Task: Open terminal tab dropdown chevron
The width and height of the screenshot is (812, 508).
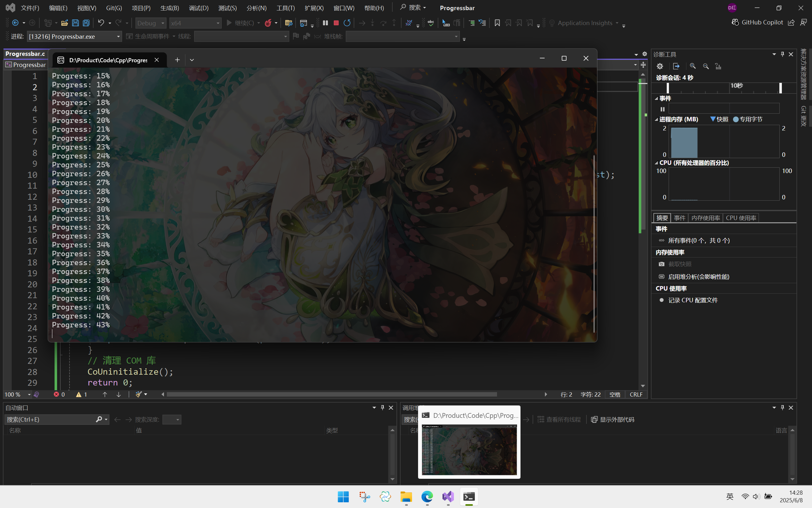Action: (192, 60)
